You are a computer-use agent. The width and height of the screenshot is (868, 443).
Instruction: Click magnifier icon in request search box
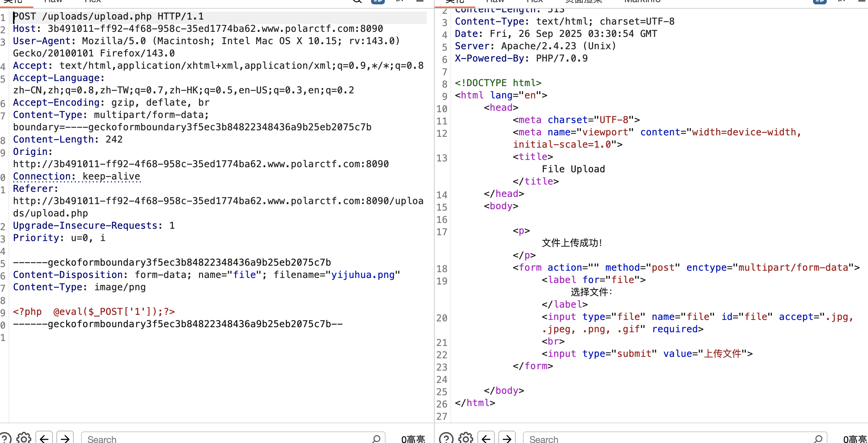tap(376, 439)
